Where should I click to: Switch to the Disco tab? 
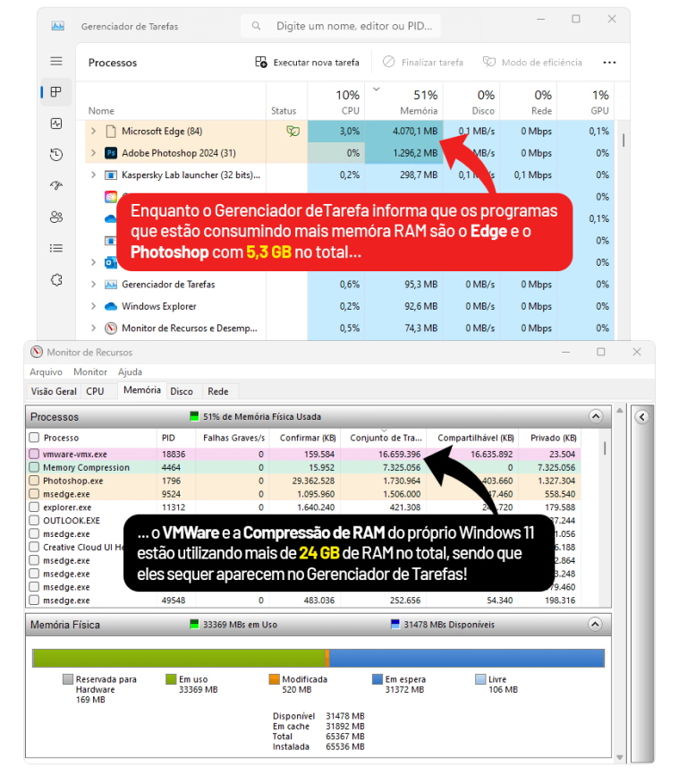click(x=182, y=391)
